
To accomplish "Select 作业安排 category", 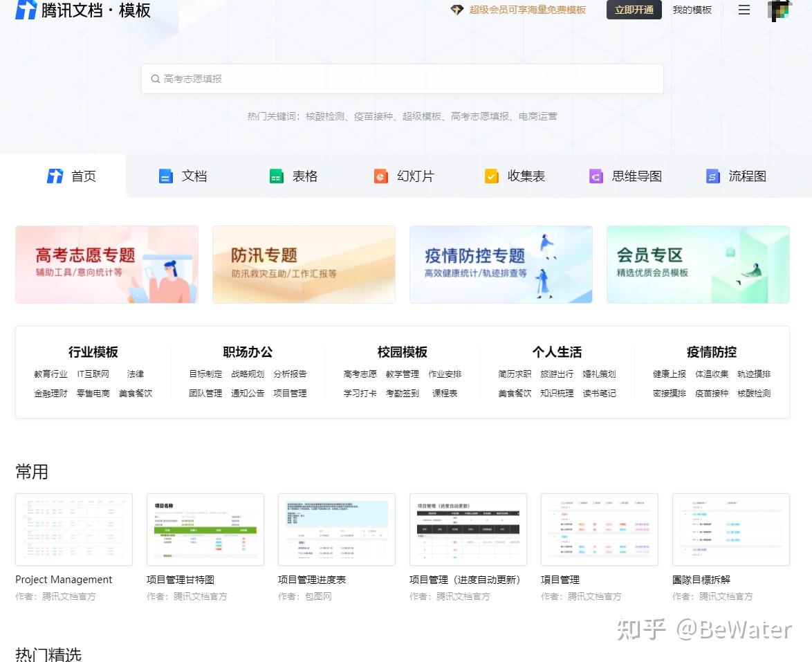I will coord(445,374).
